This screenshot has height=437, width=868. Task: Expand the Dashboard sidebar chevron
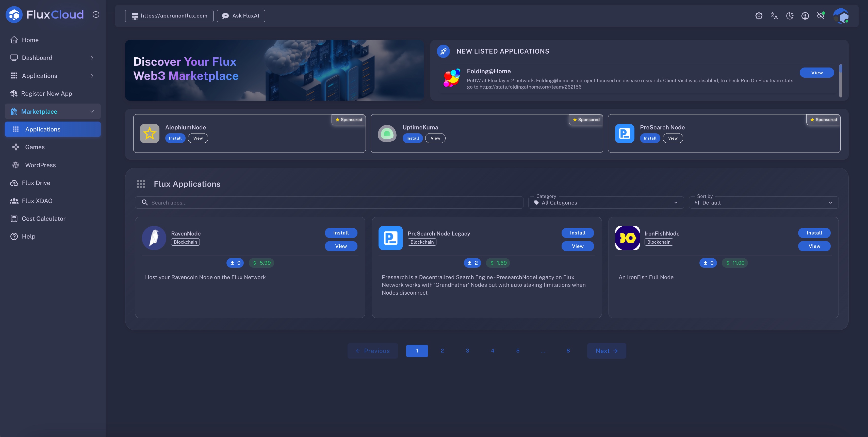click(x=92, y=58)
